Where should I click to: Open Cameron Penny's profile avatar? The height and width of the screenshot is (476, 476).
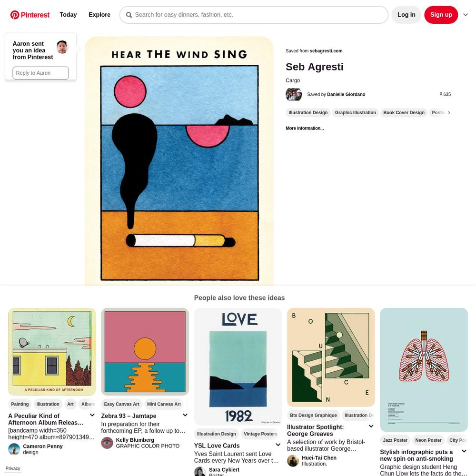14,449
